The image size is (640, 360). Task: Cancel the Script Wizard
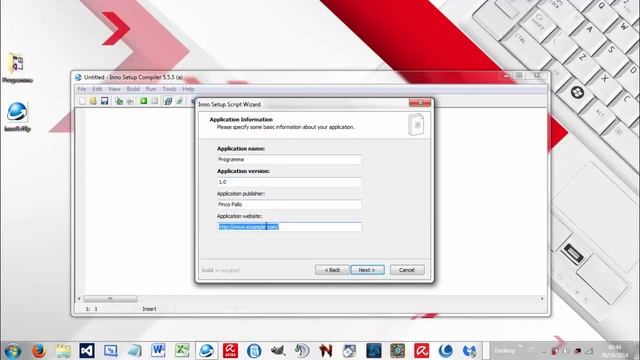(x=407, y=270)
